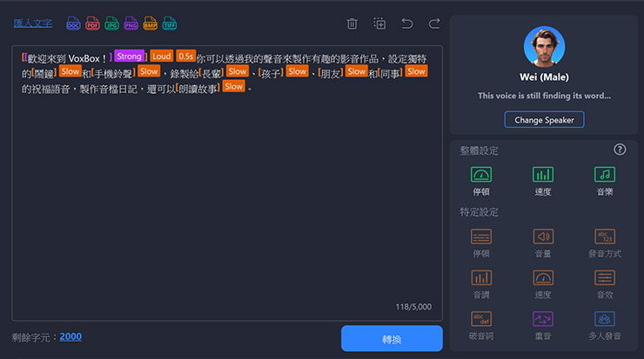Import a DOC file
The height and width of the screenshot is (359, 644).
click(73, 23)
